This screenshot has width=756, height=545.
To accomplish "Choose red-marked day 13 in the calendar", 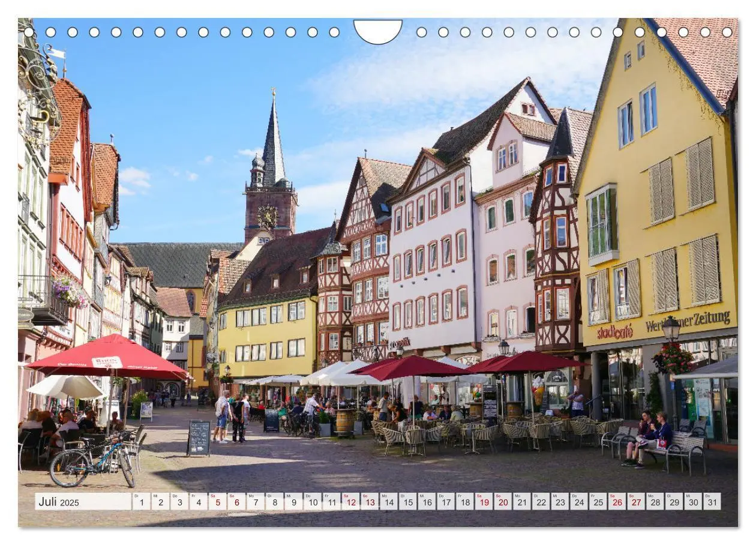I will [x=369, y=502].
